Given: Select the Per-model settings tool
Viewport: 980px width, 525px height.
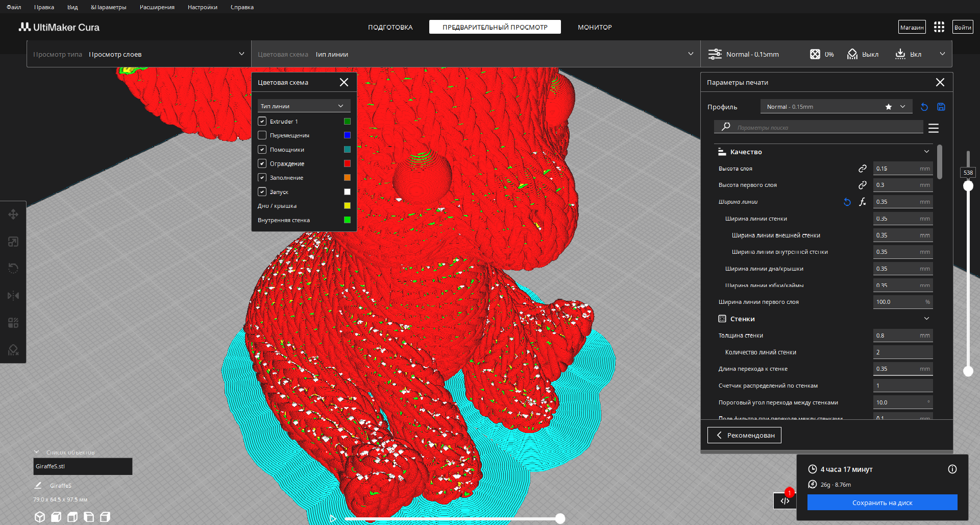Looking at the screenshot, I should click(13, 323).
